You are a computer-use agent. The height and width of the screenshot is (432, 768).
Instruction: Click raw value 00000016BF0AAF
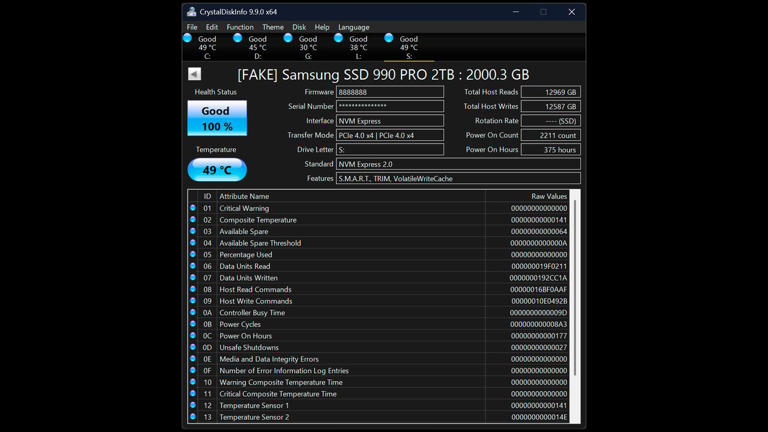click(x=538, y=289)
